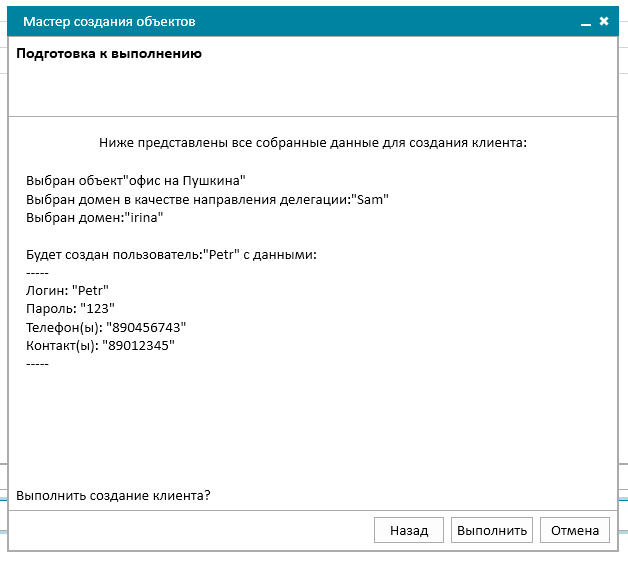This screenshot has width=628, height=563.
Task: Click the Телефон(ы) label
Action: click(x=64, y=328)
